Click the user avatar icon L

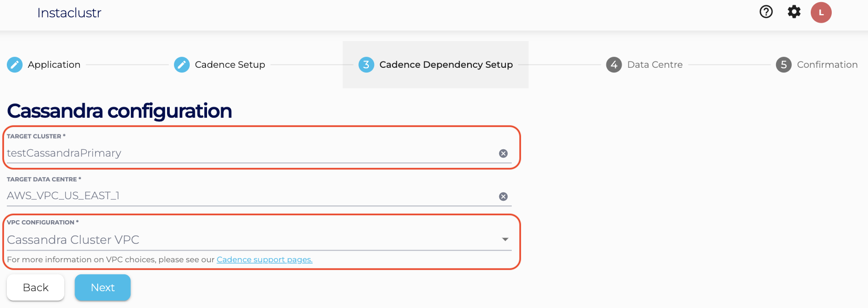(x=821, y=13)
